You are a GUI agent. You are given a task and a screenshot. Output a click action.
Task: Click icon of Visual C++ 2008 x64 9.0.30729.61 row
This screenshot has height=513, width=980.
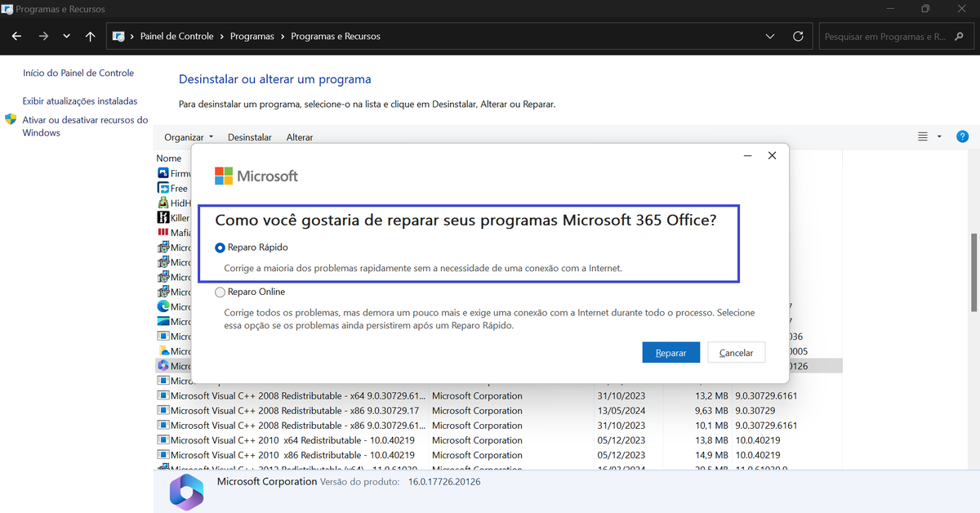point(163,396)
